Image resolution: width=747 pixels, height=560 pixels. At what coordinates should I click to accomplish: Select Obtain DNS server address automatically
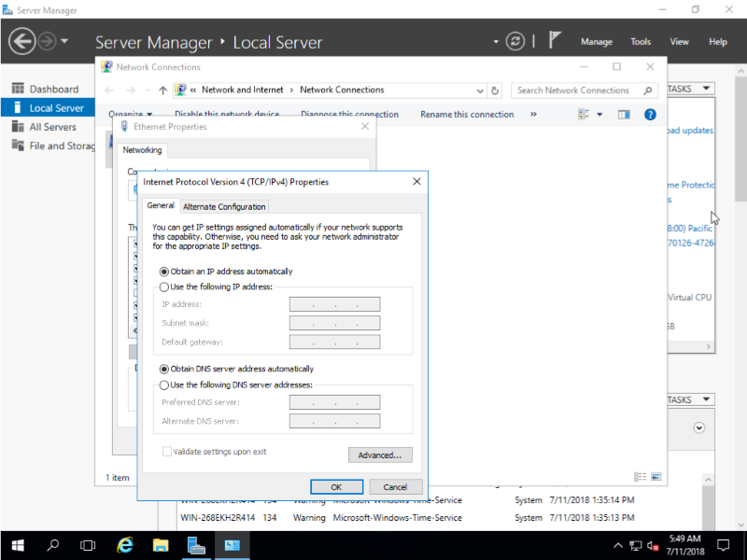[x=164, y=369]
